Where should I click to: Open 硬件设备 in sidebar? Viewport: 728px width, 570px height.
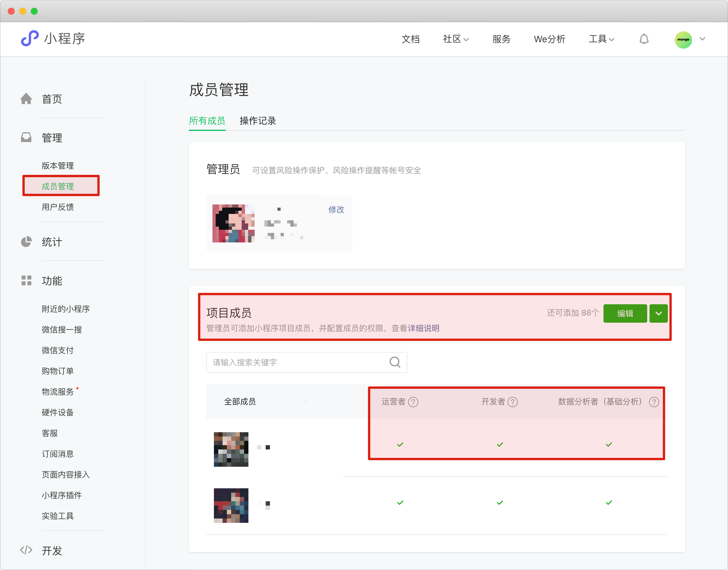[58, 412]
